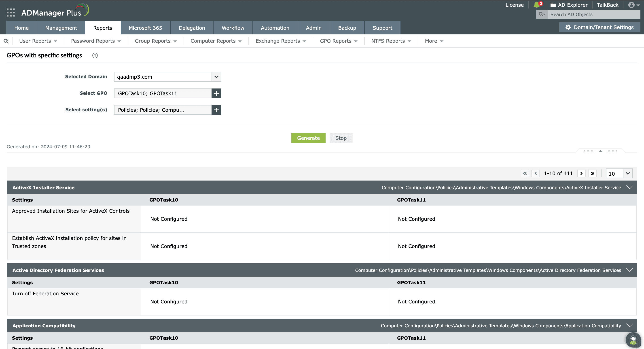This screenshot has height=349, width=644.
Task: Click the search magnifier icon
Action: click(6, 41)
